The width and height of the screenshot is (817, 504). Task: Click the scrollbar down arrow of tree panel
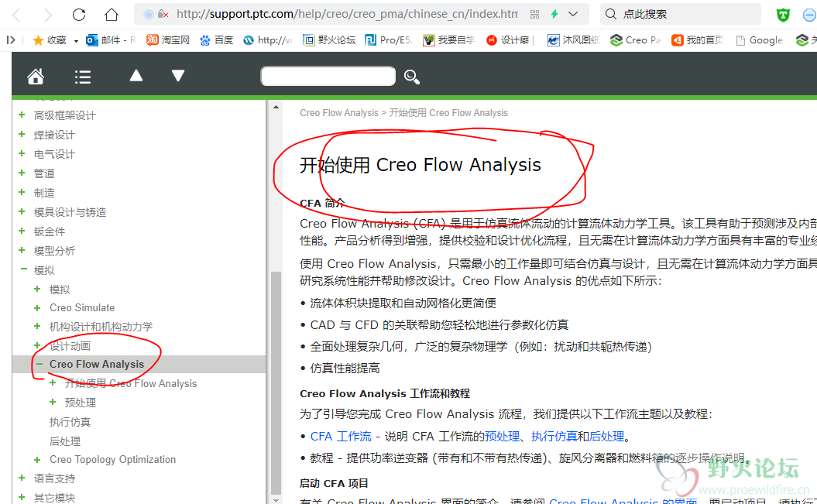(276, 500)
